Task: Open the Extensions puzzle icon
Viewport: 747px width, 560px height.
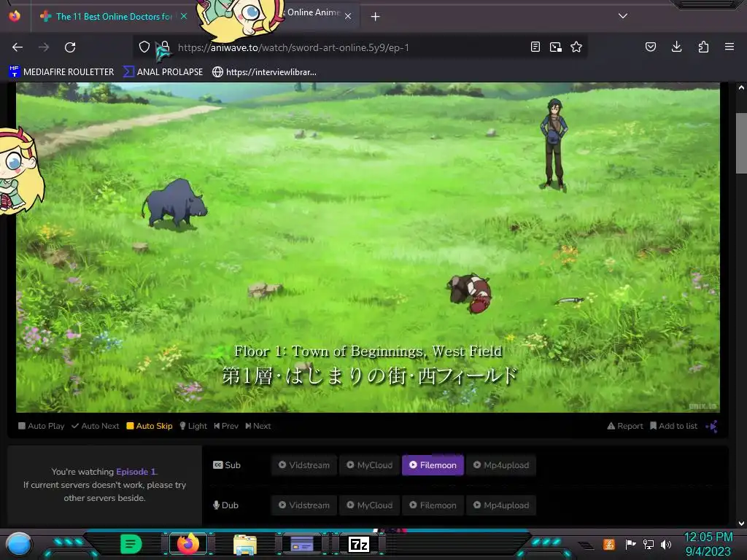Action: coord(703,47)
